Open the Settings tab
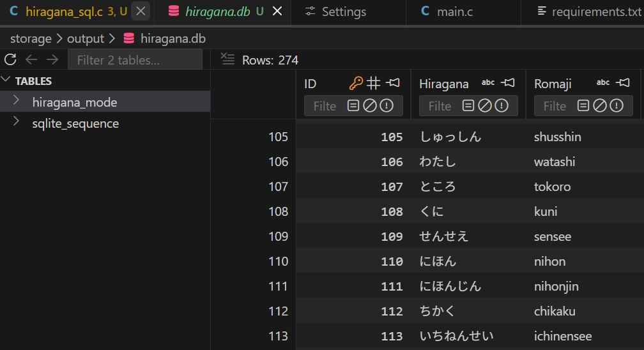This screenshot has width=644, height=350. click(335, 11)
